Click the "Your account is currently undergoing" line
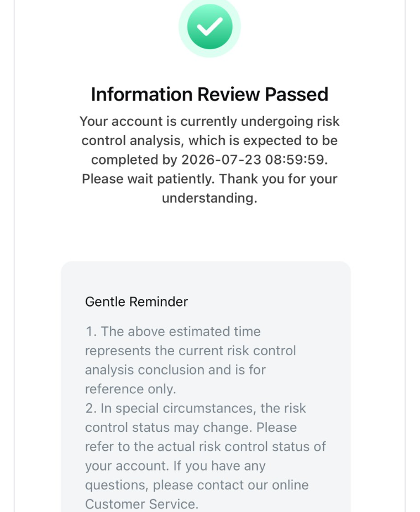The image size is (420, 512). 209,122
